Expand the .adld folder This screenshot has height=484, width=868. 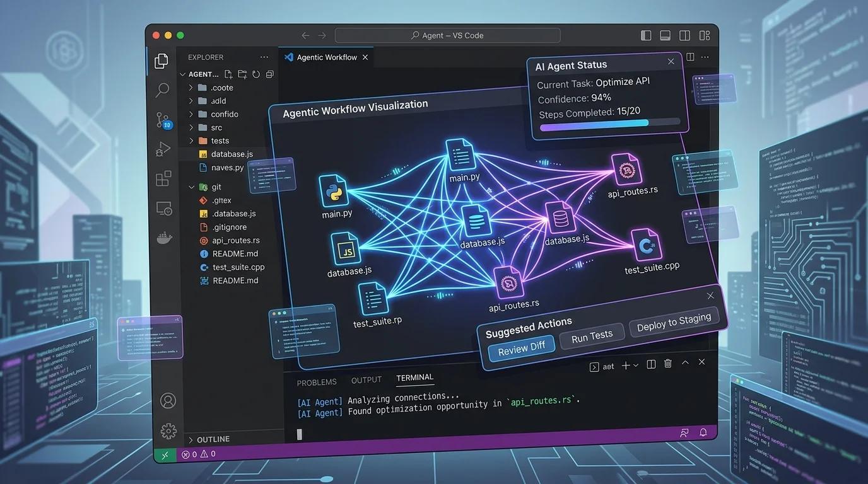[x=191, y=101]
